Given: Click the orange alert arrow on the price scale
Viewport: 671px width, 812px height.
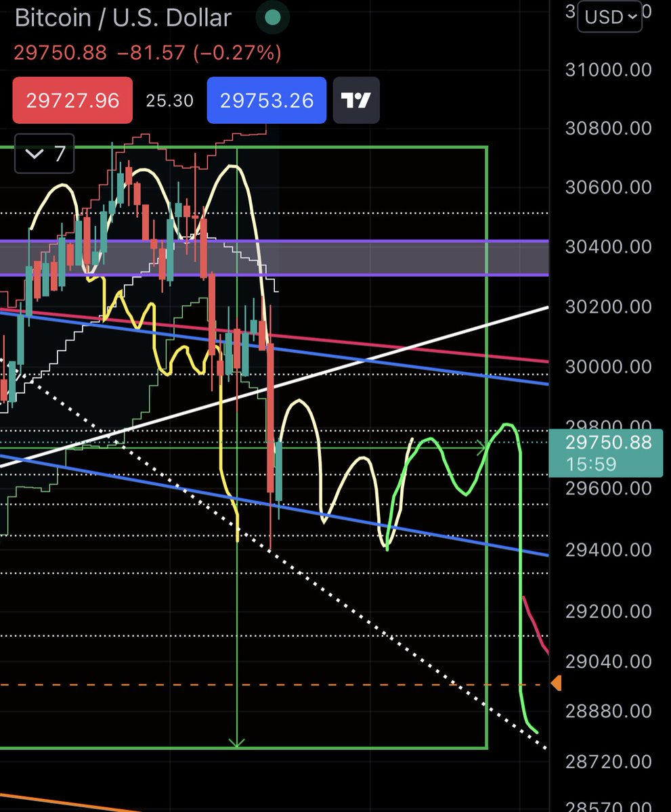Looking at the screenshot, I should (x=556, y=683).
